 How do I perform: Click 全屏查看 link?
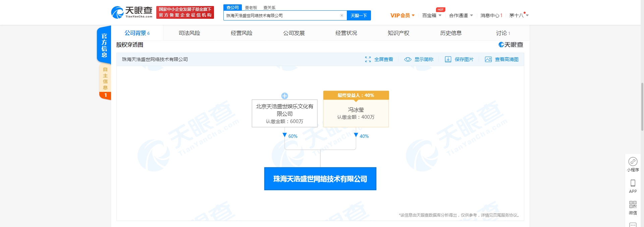(384, 59)
